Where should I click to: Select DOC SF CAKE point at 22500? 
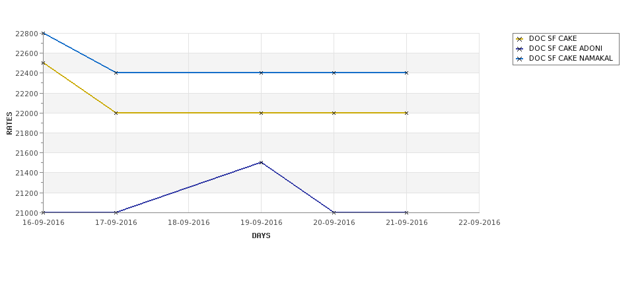pos(43,63)
